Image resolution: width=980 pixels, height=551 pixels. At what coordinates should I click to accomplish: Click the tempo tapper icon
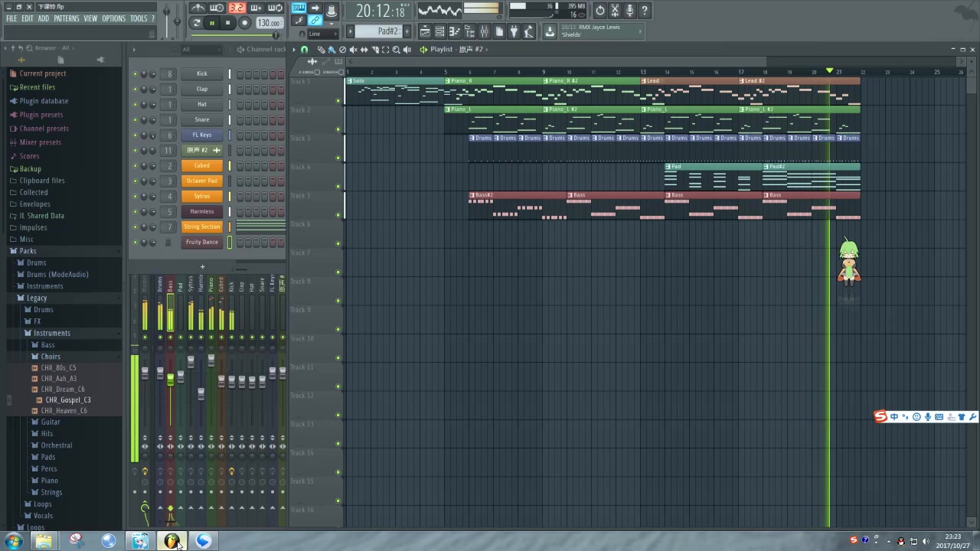[x=528, y=31]
